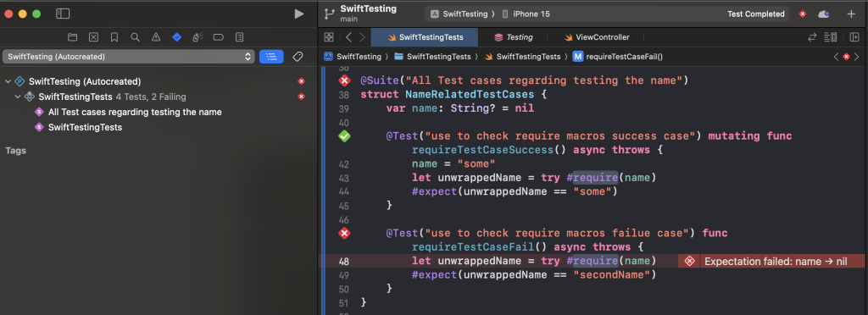The image size is (868, 315).
Task: Switch to the Testing editor tab
Action: click(x=513, y=37)
